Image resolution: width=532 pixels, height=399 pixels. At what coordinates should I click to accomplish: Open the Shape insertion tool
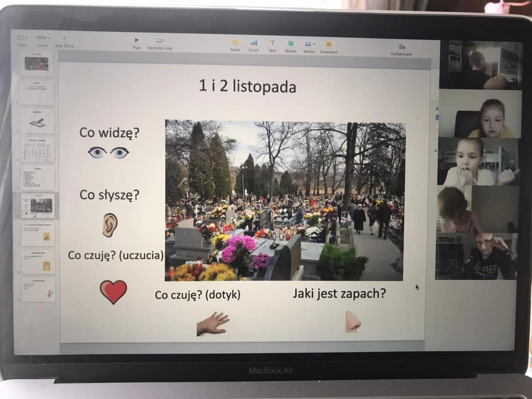291,44
